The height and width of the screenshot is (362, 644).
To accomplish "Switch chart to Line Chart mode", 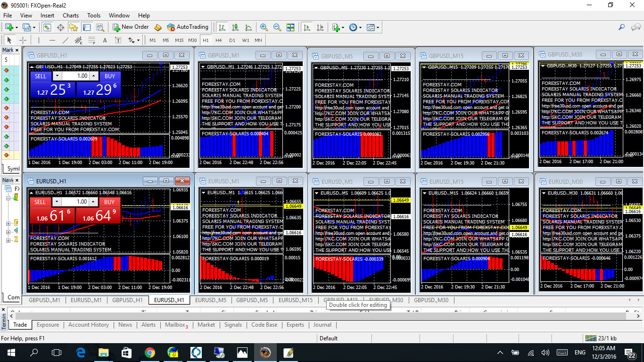I will [248, 27].
